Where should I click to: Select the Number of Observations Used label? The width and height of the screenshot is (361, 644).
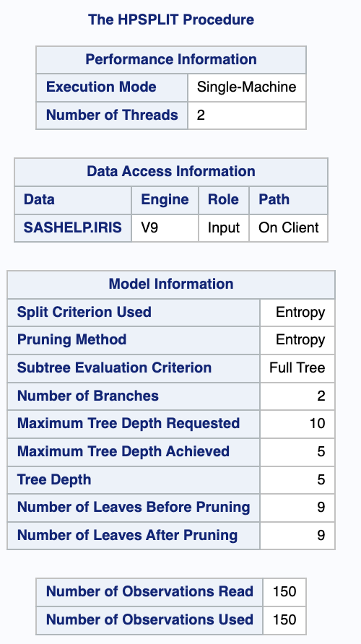click(x=149, y=619)
